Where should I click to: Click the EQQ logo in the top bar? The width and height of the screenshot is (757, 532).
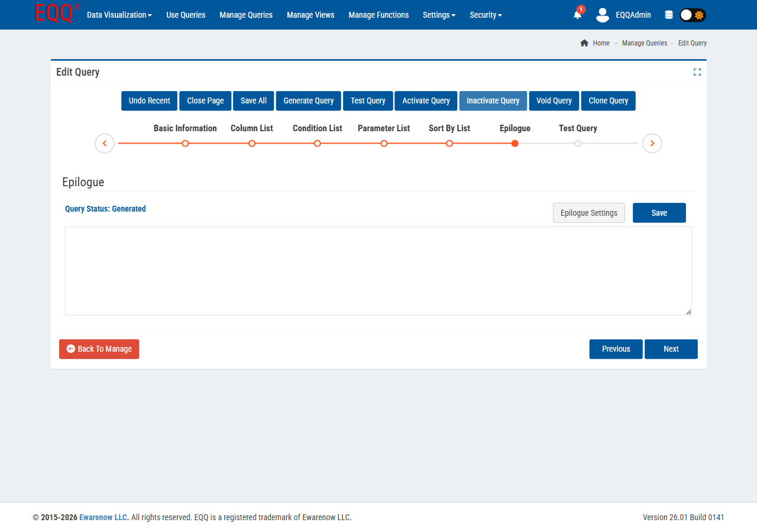pyautogui.click(x=56, y=14)
